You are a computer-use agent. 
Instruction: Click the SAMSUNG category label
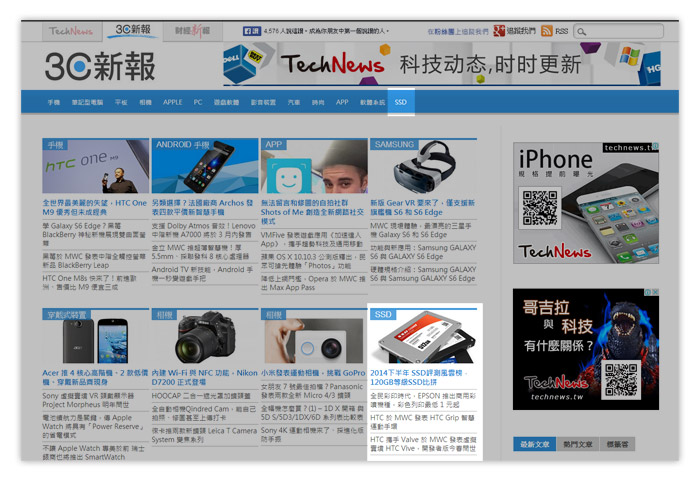click(x=394, y=145)
